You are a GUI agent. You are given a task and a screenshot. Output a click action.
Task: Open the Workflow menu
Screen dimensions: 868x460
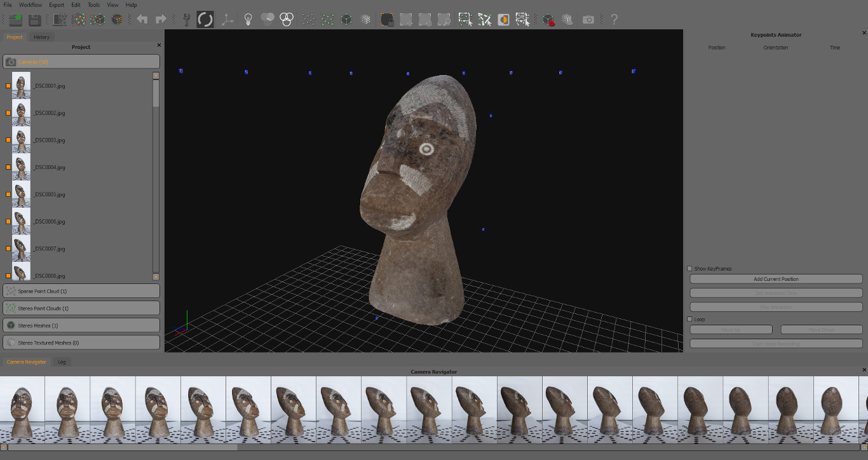30,5
